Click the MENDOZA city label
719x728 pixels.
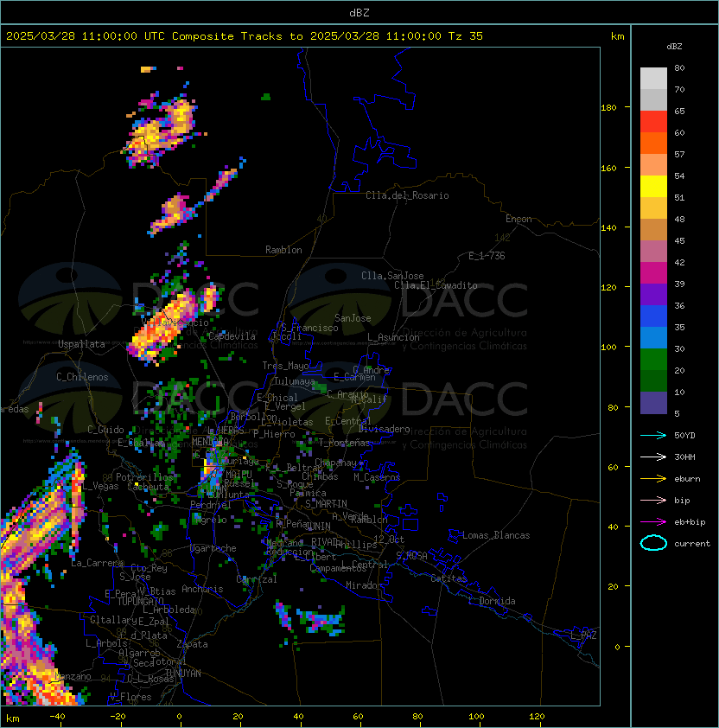(x=210, y=441)
